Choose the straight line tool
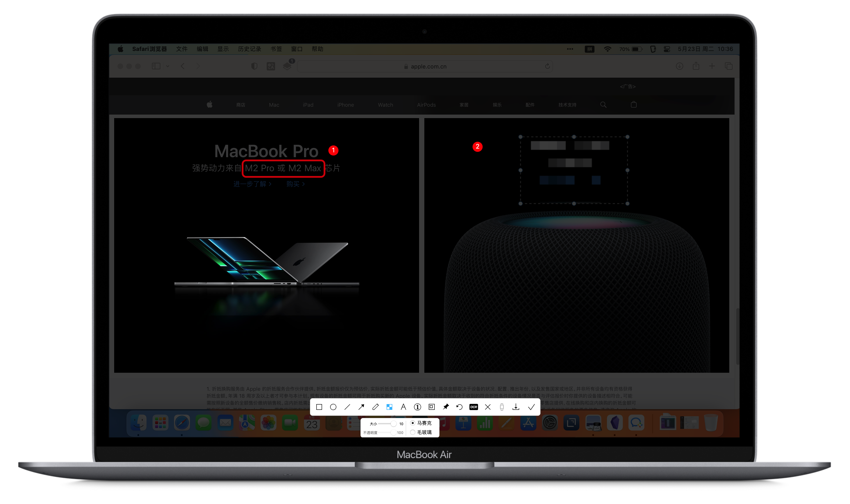 (347, 407)
